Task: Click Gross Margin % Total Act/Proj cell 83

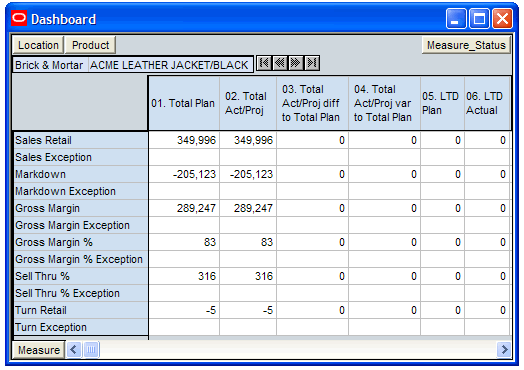Action: pos(248,242)
